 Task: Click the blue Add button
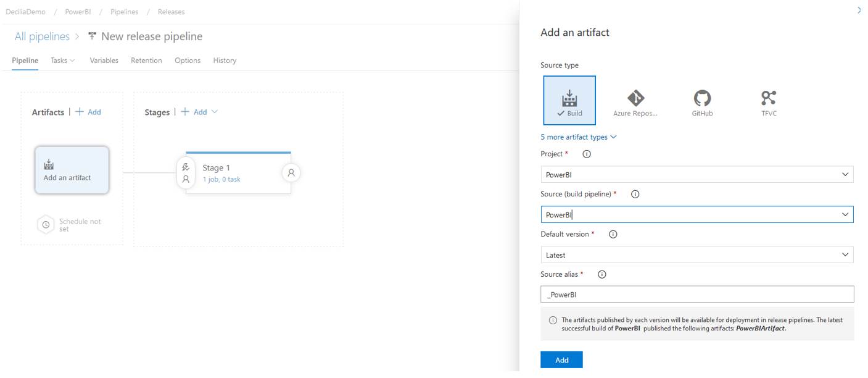561,360
